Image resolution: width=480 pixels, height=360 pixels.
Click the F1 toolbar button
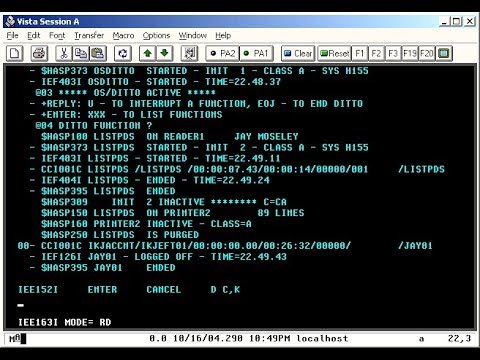(360, 53)
